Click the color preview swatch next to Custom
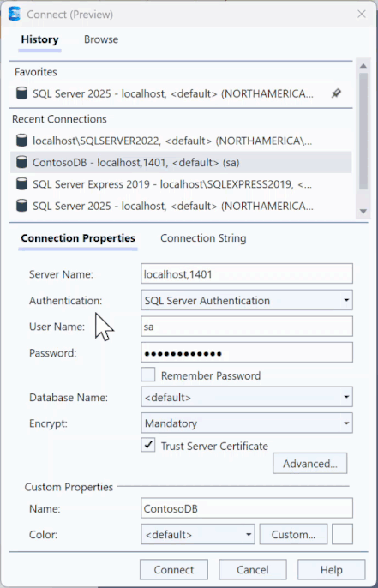The width and height of the screenshot is (378, 588). 342,534
